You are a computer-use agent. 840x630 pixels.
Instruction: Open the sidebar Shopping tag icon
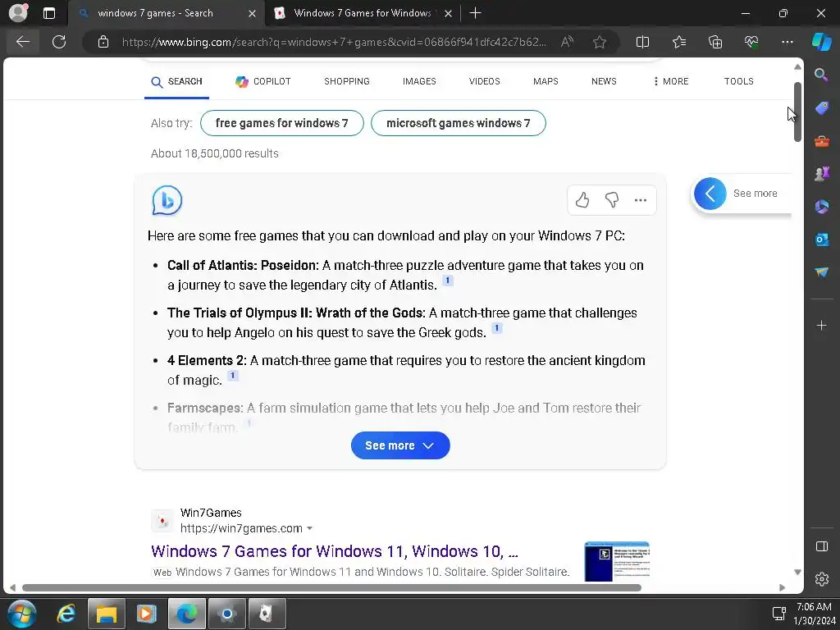tap(821, 107)
